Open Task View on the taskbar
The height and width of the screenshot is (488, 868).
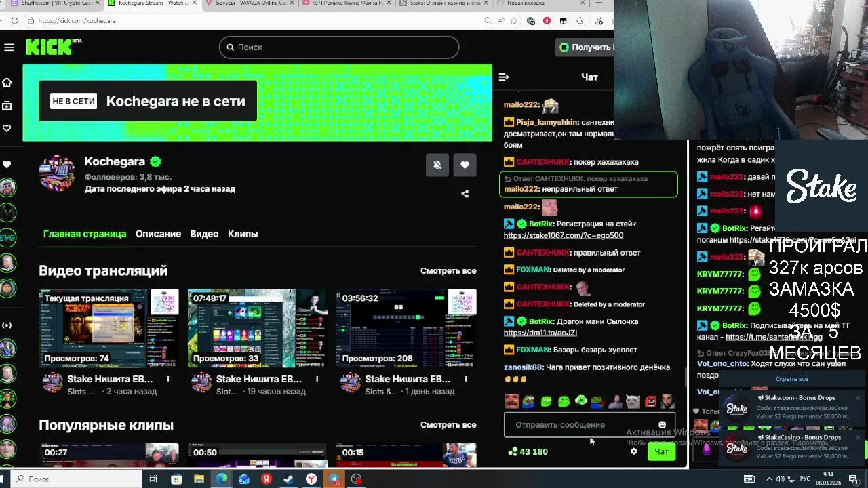[x=153, y=479]
